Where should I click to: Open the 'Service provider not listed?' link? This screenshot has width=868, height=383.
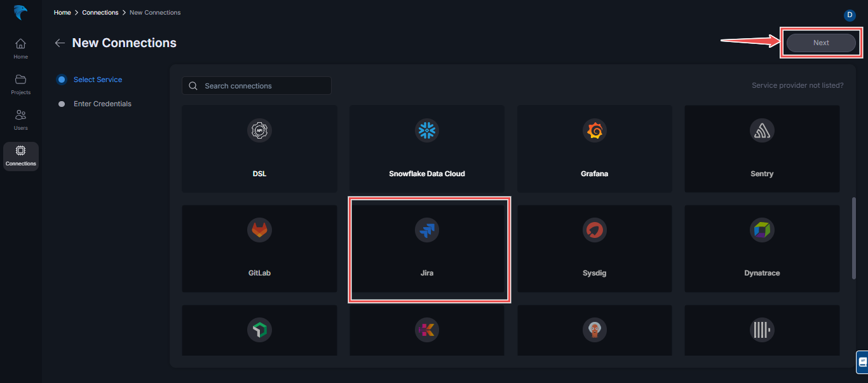click(797, 85)
